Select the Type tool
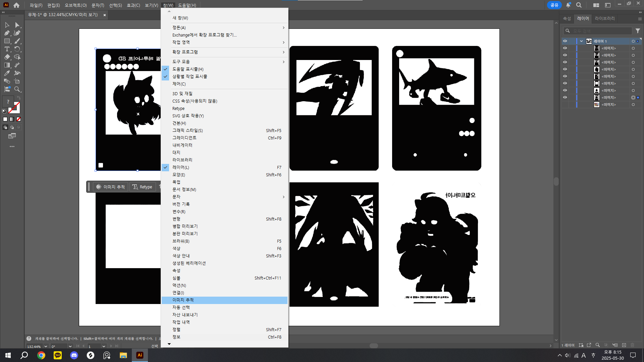Screen dimensions: 644x362 pos(7,49)
